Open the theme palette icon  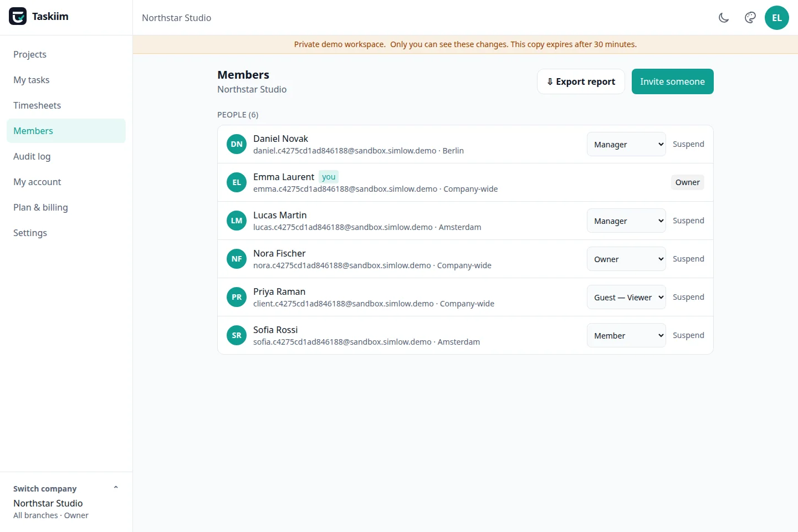750,18
